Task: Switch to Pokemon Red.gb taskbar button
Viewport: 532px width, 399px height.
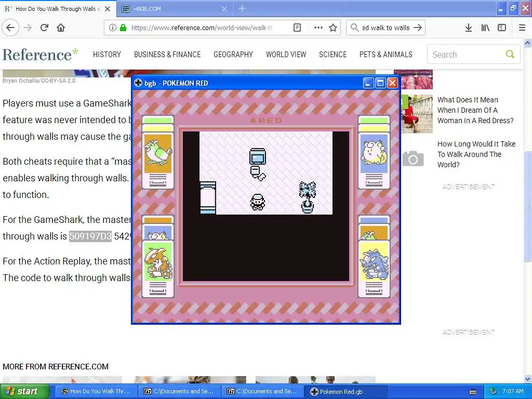Action: pyautogui.click(x=345, y=392)
